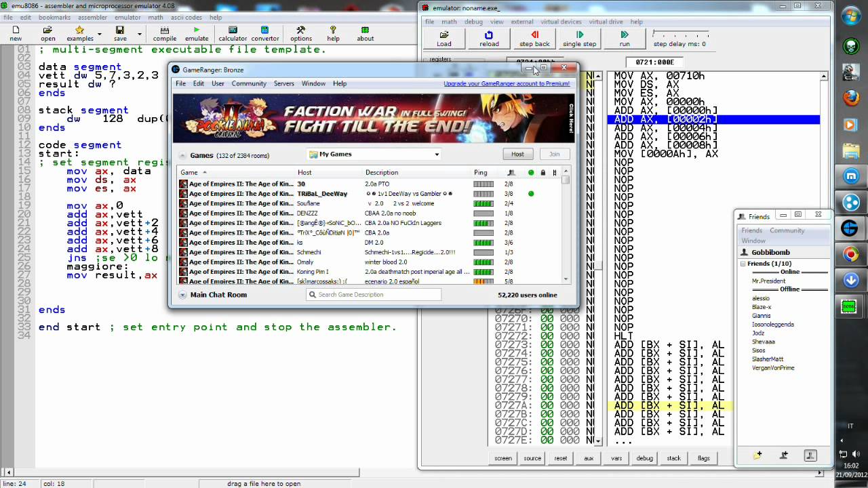
Task: Sort games by the lock column icon
Action: tap(542, 173)
